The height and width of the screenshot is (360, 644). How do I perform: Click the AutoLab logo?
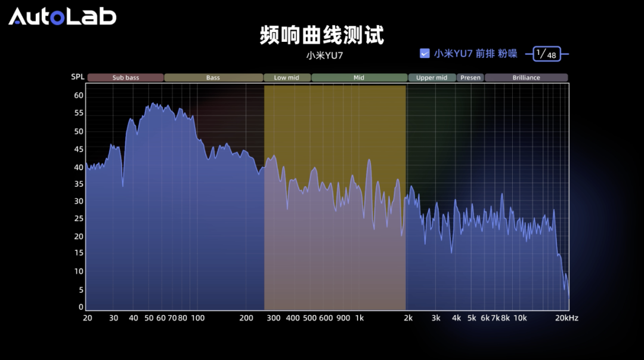(63, 17)
